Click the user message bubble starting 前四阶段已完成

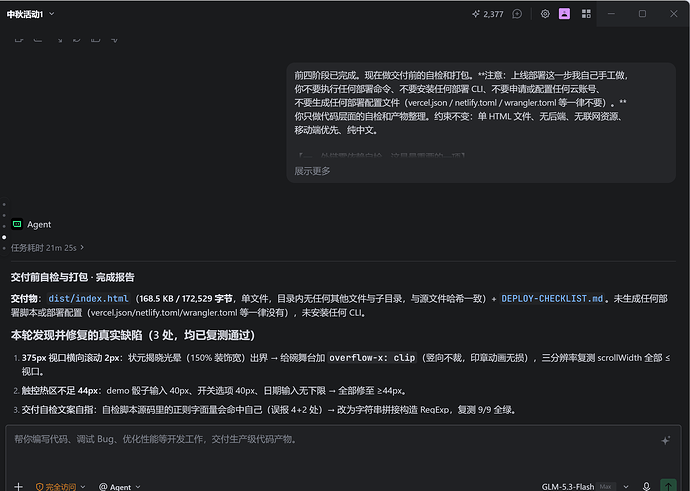(x=481, y=122)
